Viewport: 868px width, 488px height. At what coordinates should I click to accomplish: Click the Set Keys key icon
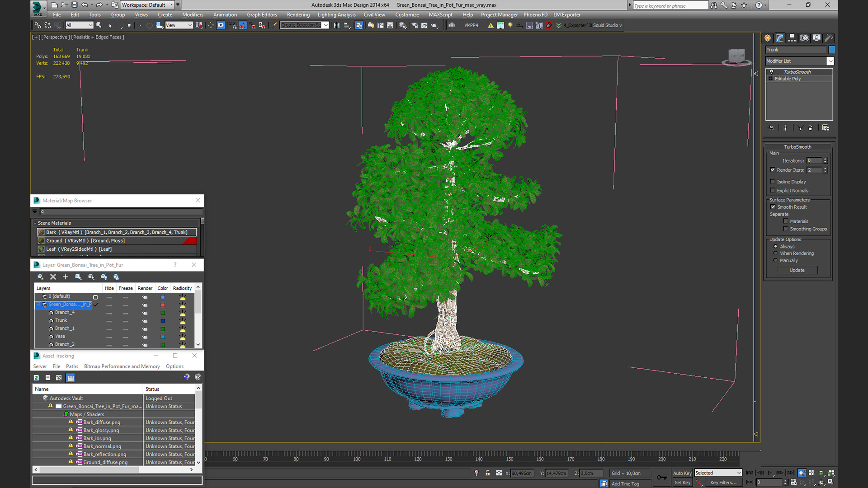coord(662,477)
